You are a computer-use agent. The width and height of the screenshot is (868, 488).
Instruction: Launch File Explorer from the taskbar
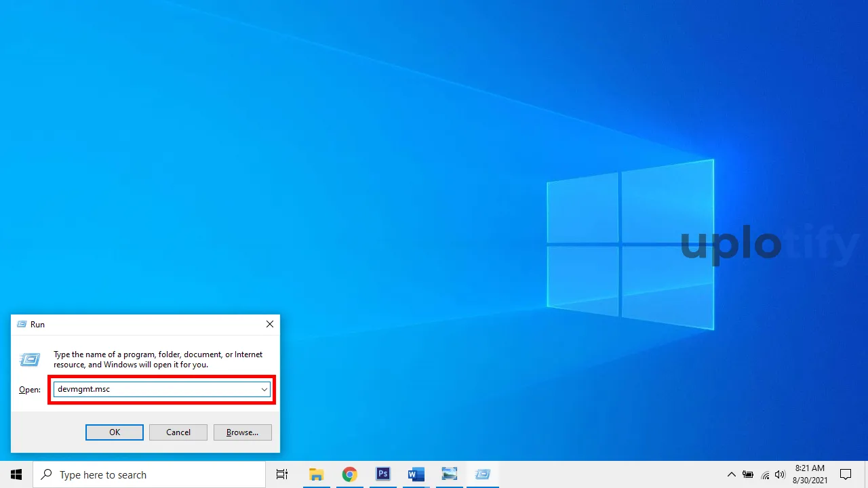point(316,474)
